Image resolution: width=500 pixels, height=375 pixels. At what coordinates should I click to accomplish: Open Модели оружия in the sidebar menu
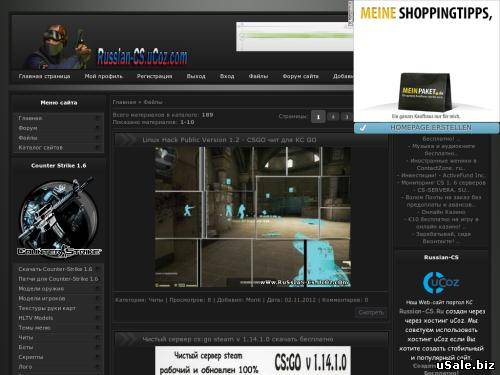[41, 289]
